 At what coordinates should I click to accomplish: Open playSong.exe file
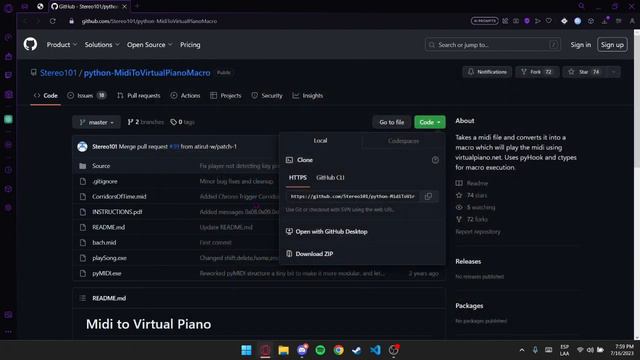click(x=109, y=258)
